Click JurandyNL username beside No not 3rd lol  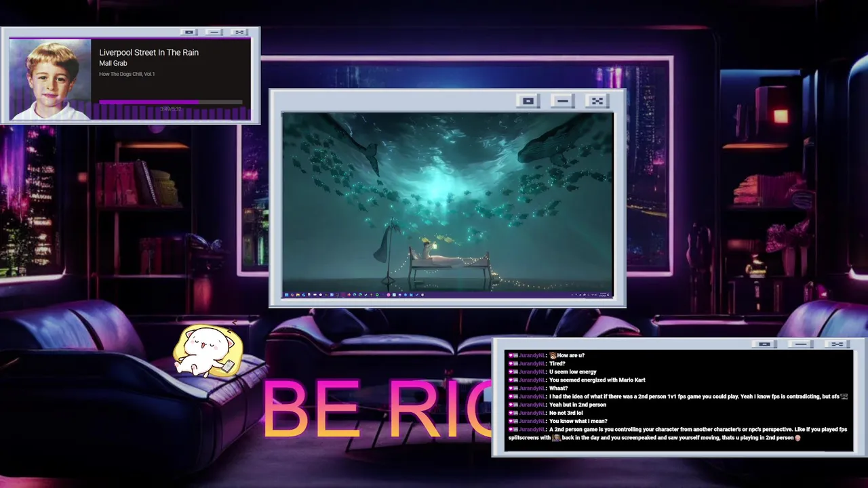(x=532, y=413)
